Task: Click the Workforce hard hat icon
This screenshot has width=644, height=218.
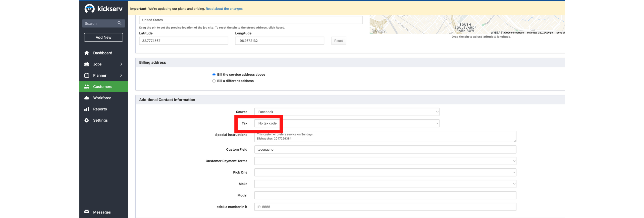Action: [x=87, y=98]
